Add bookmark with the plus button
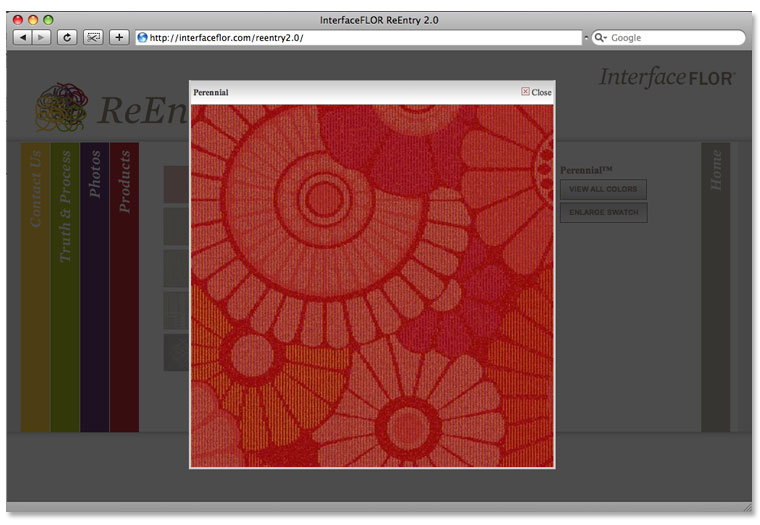 [x=119, y=37]
